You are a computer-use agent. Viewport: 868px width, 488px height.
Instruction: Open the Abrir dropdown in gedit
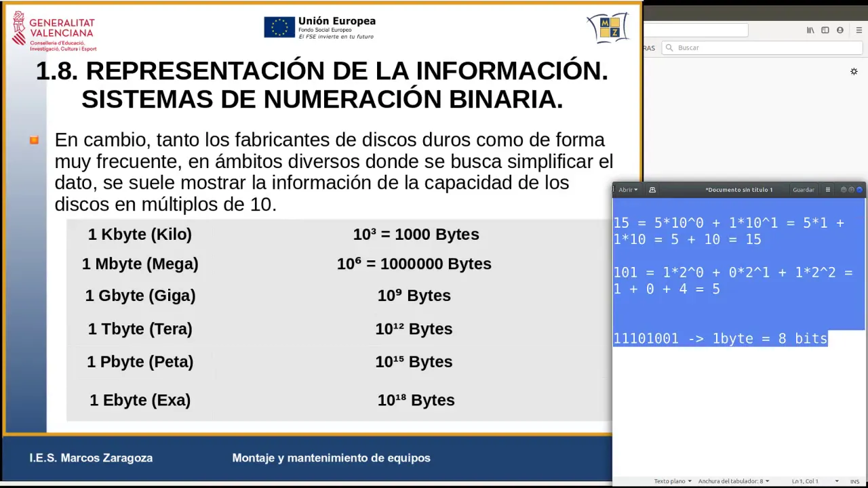[628, 190]
